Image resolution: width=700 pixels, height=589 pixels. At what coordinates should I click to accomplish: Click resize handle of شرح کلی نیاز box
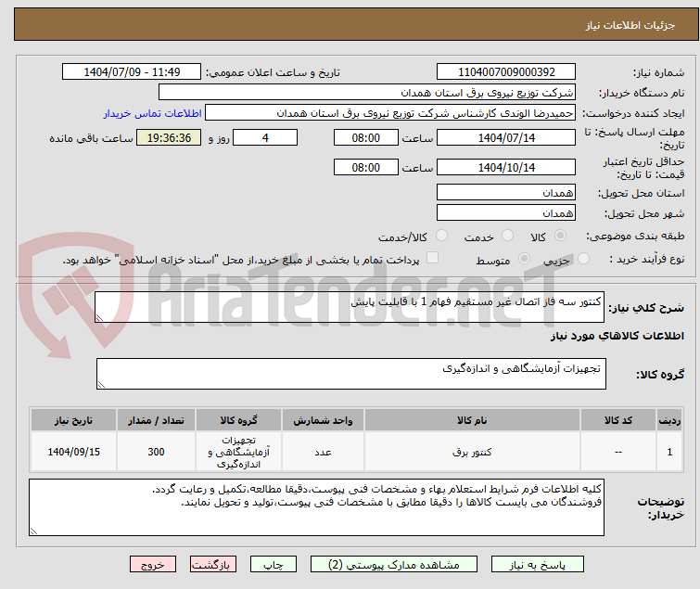(x=99, y=318)
